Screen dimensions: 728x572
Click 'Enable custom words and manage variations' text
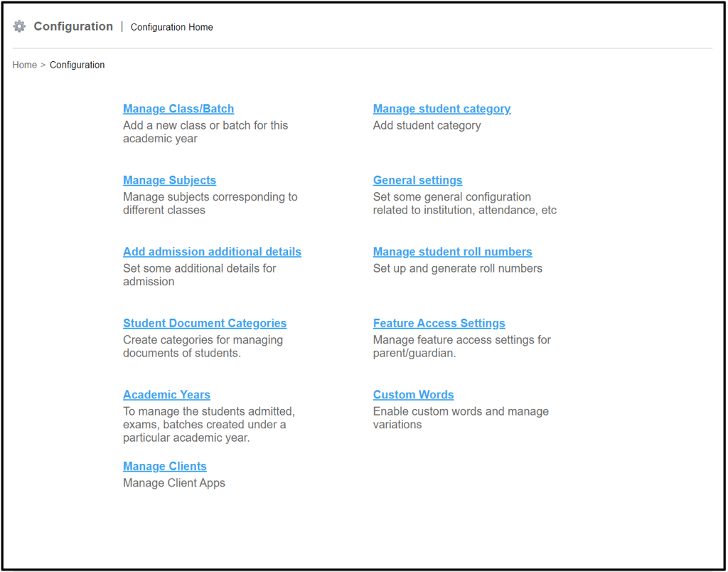point(461,418)
